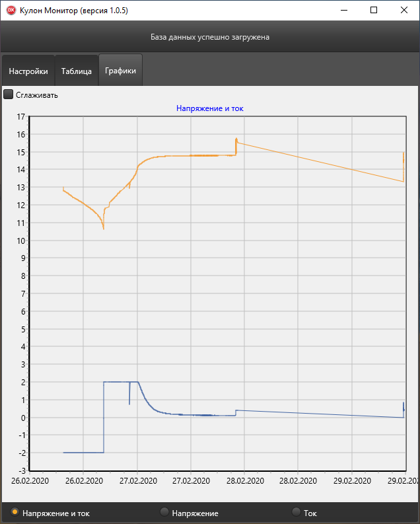Click the database loaded status message
This screenshot has height=524, width=420.
210,37
